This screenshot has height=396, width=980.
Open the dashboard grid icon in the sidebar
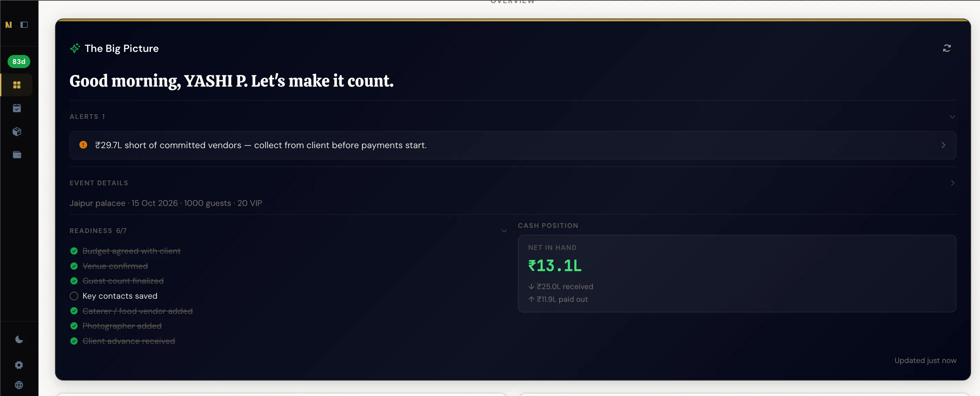(17, 85)
